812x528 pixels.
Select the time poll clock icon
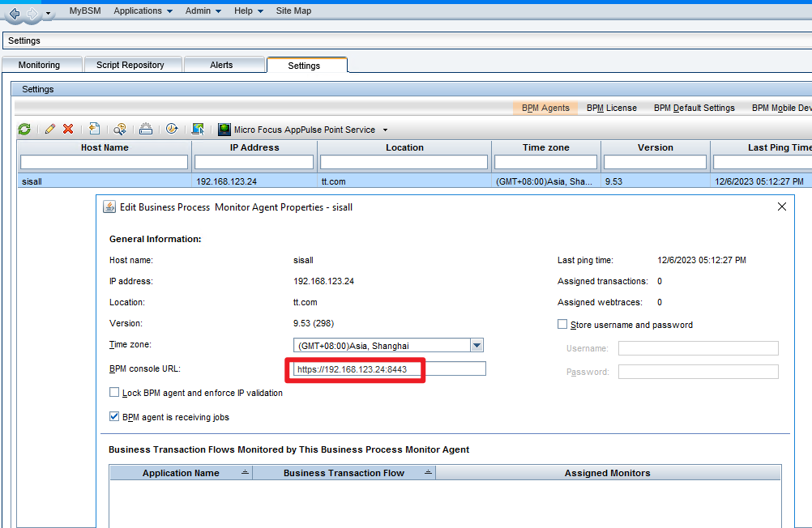tap(172, 129)
